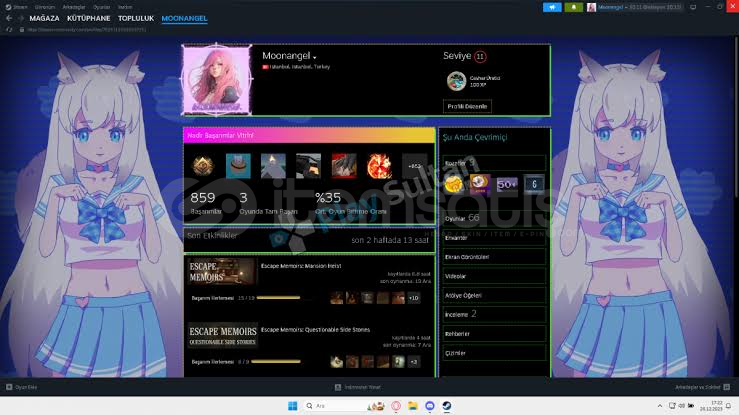Viewport: 739px width, 415px height.
Task: Open the blue announcements megaphone button
Action: (x=552, y=7)
